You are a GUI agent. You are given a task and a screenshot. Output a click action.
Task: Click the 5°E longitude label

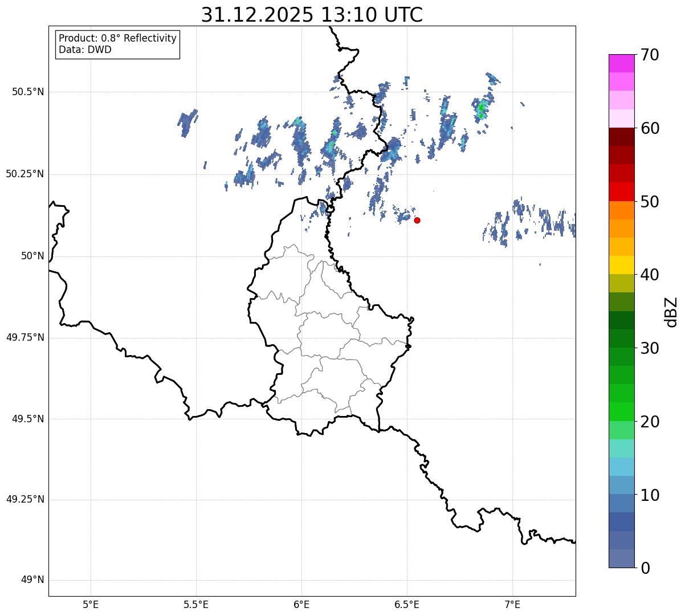[91, 604]
